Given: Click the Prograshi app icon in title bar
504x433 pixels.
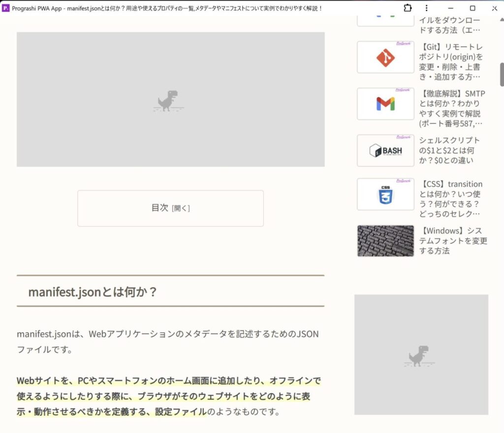Looking at the screenshot, I should (x=6, y=8).
